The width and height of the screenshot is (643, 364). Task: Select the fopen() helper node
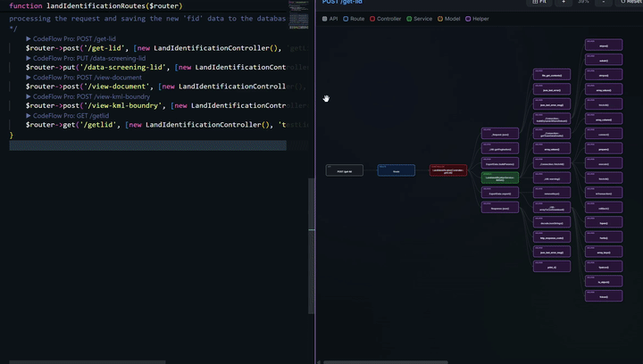[x=604, y=222]
